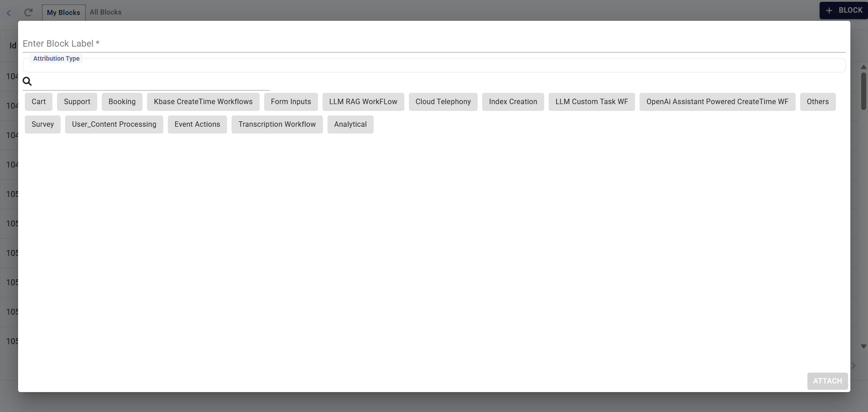Open the Attribution Type dropdown

coord(434,65)
